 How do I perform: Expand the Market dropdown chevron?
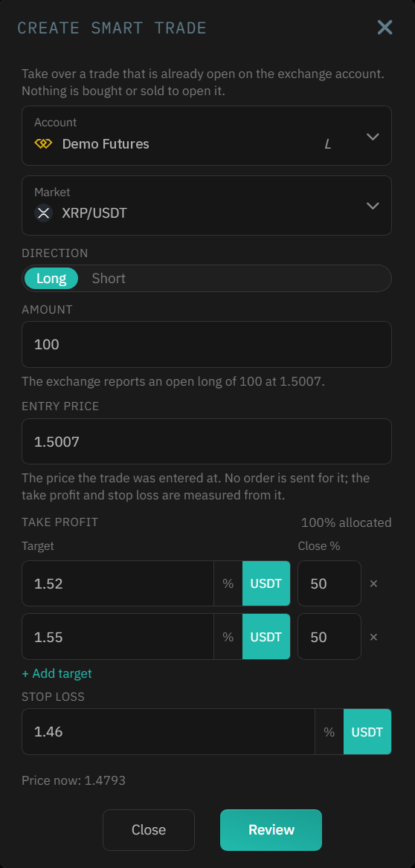pyautogui.click(x=373, y=205)
